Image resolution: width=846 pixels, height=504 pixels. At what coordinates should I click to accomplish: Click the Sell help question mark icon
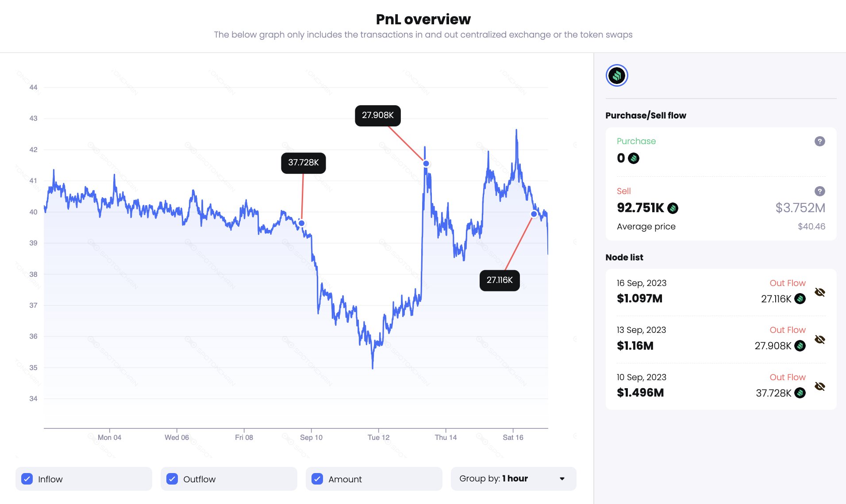point(819,191)
